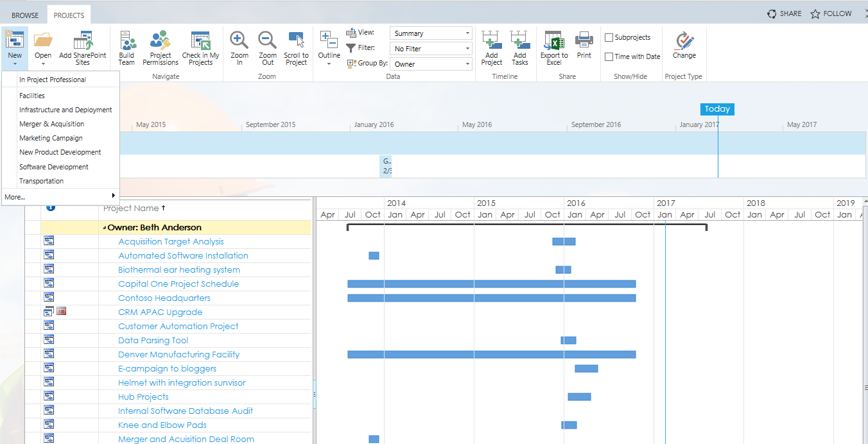This screenshot has width=868, height=444.
Task: Enable the Subprojects checkbox
Action: 609,38
